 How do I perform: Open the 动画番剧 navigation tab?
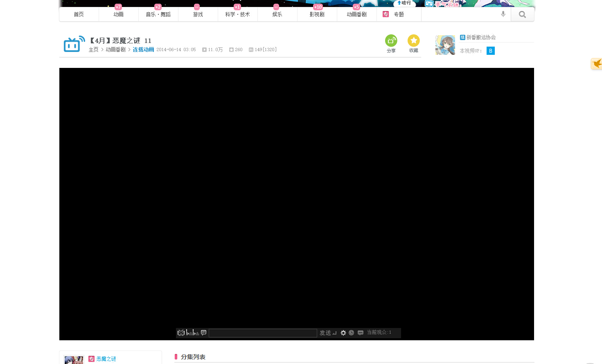point(357,14)
